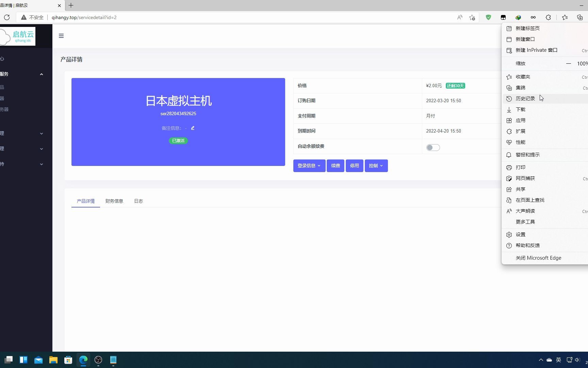588x368 pixels.
Task: Click the 停用 button
Action: coord(354,166)
